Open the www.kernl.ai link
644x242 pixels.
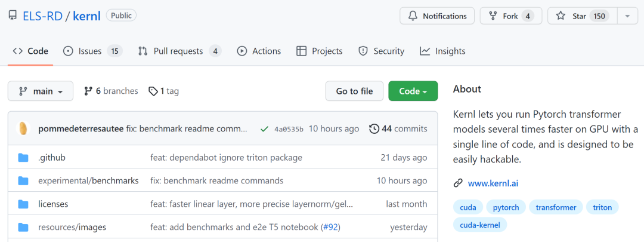click(x=493, y=183)
